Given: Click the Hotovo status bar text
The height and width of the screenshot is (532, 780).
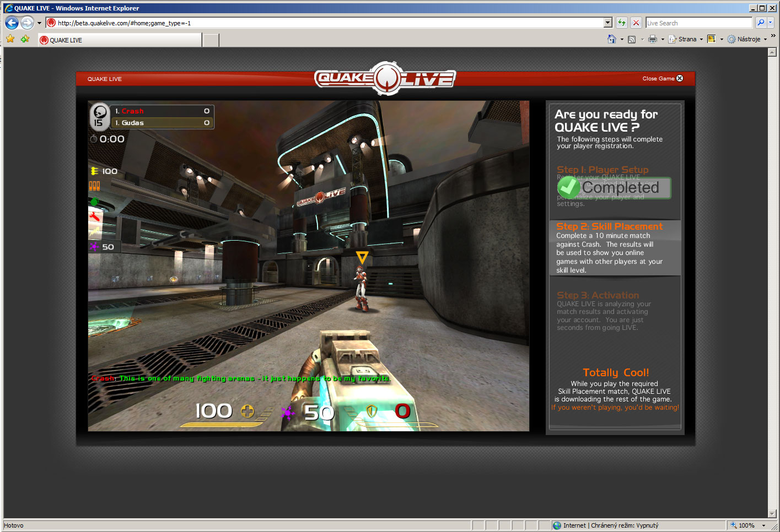Looking at the screenshot, I should pos(14,525).
